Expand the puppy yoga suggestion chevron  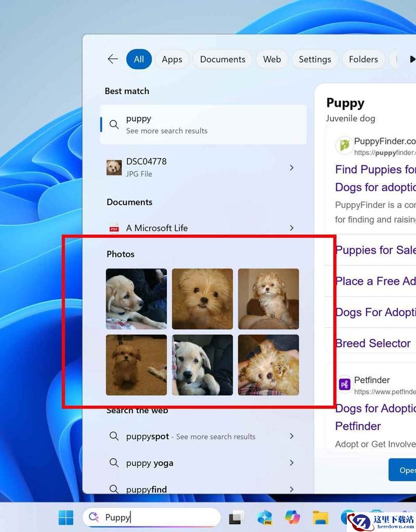coord(291,463)
